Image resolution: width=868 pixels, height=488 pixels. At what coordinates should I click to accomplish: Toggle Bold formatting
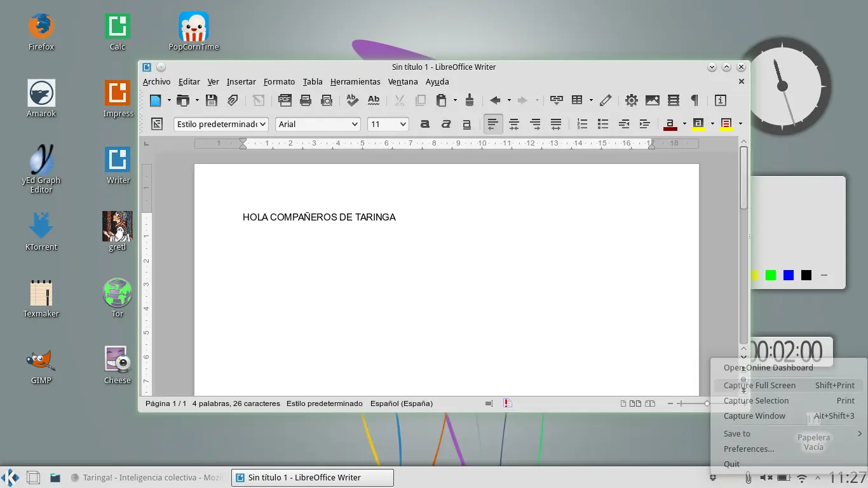pyautogui.click(x=425, y=124)
